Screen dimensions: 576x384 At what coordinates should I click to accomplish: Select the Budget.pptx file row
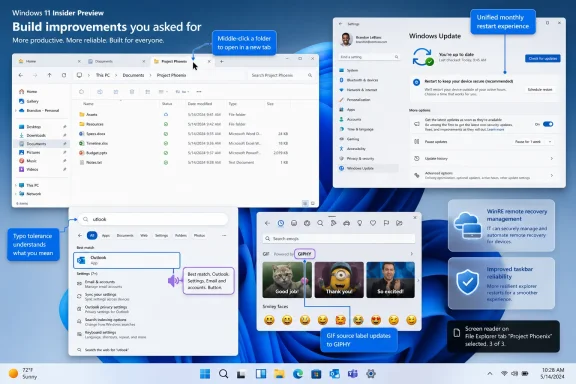coord(185,153)
